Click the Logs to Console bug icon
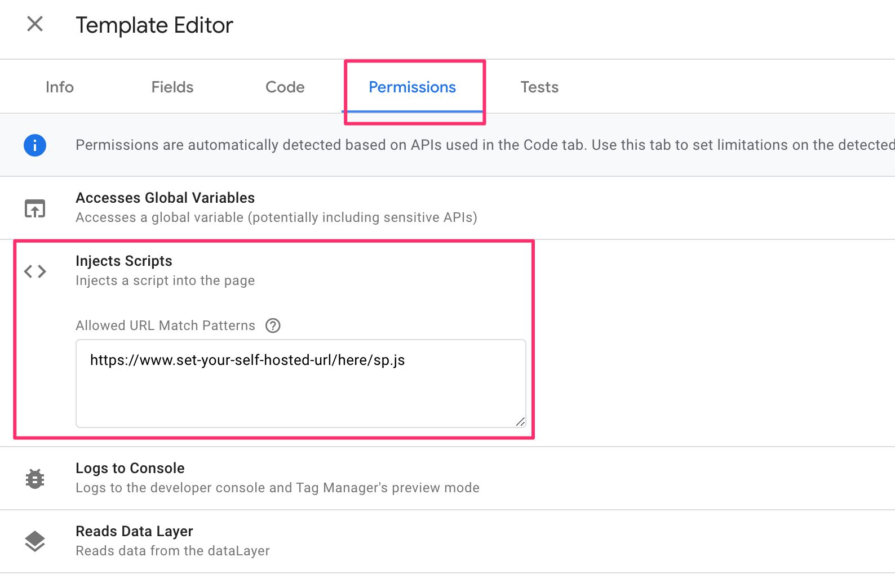The width and height of the screenshot is (895, 588). [x=35, y=479]
